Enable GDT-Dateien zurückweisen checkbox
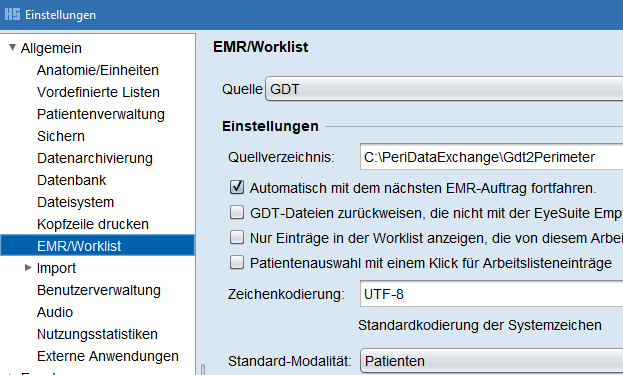The image size is (623, 375). point(237,213)
